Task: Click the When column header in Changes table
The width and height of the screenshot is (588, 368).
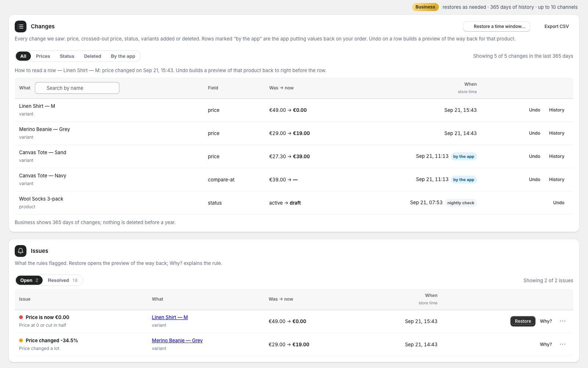Action: point(470,84)
